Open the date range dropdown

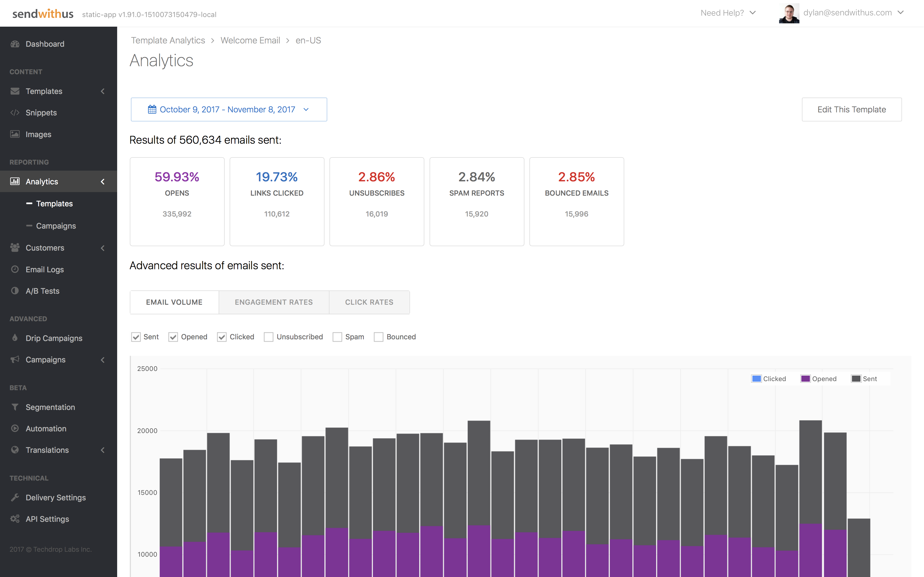(x=229, y=110)
